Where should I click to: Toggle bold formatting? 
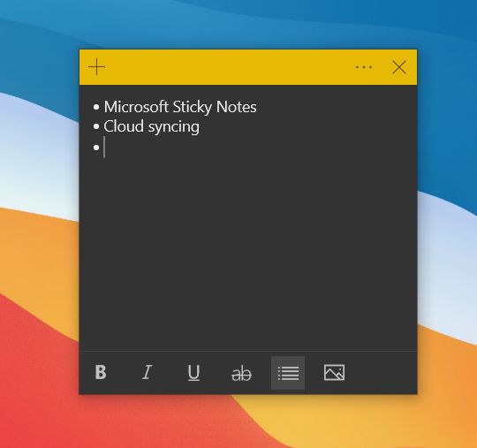[x=101, y=372]
